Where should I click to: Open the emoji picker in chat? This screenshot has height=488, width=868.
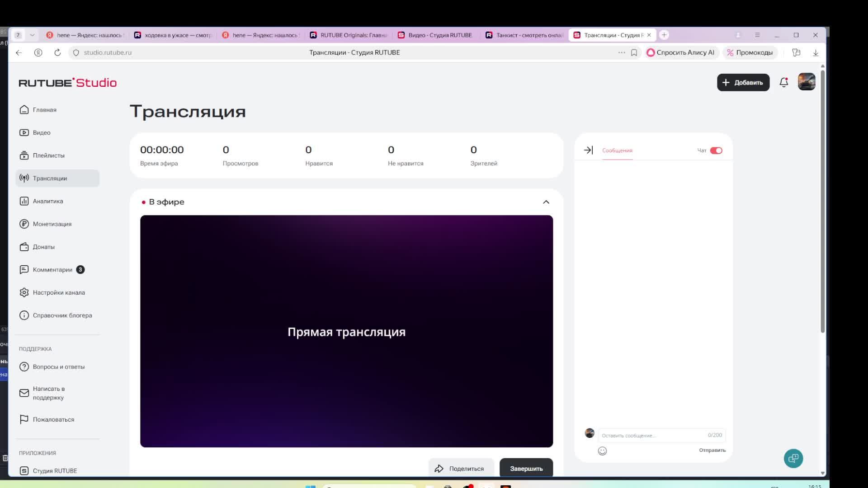pos(602,450)
